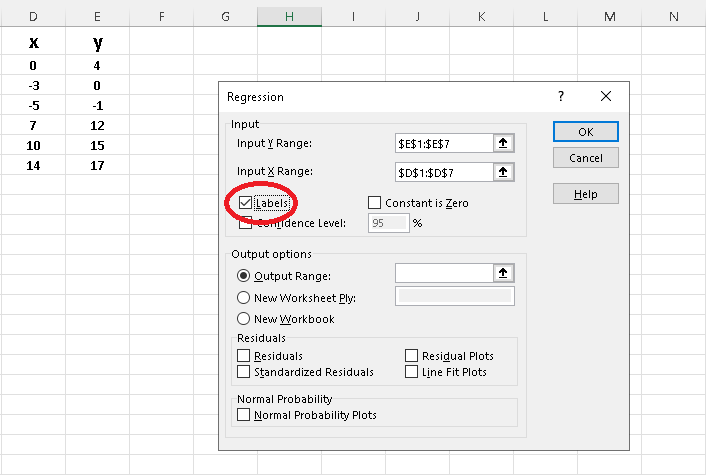Select the New Worksheet Ply option
Screen dimensions: 706x475
[243, 297]
